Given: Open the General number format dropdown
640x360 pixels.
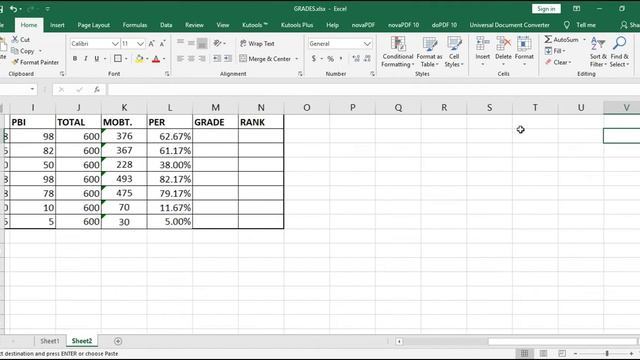Looking at the screenshot, I should (367, 43).
